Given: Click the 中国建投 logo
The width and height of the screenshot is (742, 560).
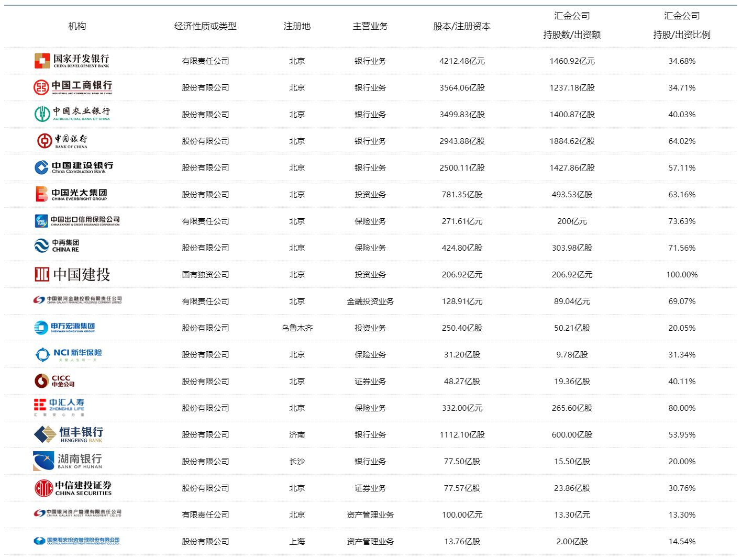Looking at the screenshot, I should tap(72, 274).
